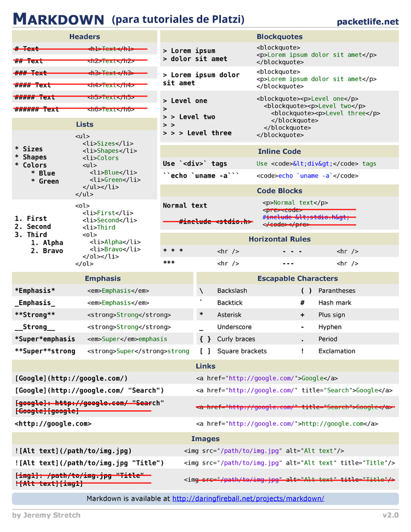Viewport: 411px width, 532px height.
Task: Click the packetlife.net site name
Action: pos(368,22)
